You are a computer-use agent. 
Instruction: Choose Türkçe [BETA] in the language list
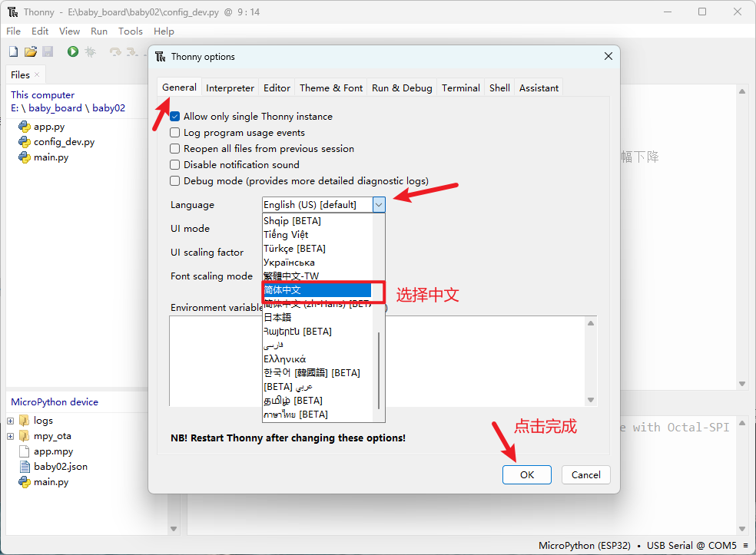pos(317,249)
